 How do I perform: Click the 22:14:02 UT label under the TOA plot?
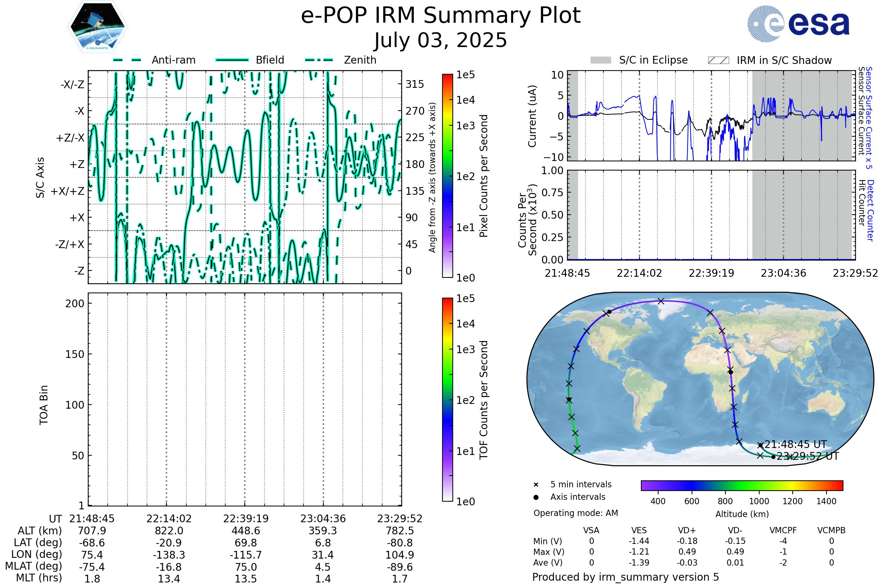tap(169, 519)
